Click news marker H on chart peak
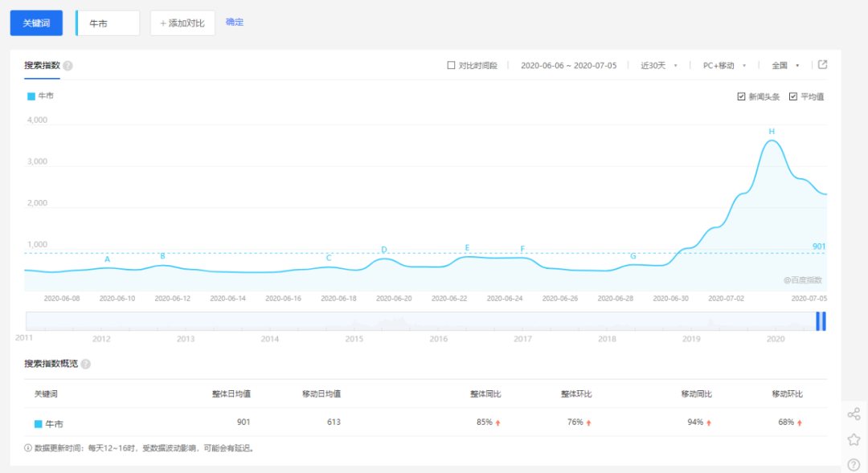This screenshot has width=868, height=473. [772, 132]
